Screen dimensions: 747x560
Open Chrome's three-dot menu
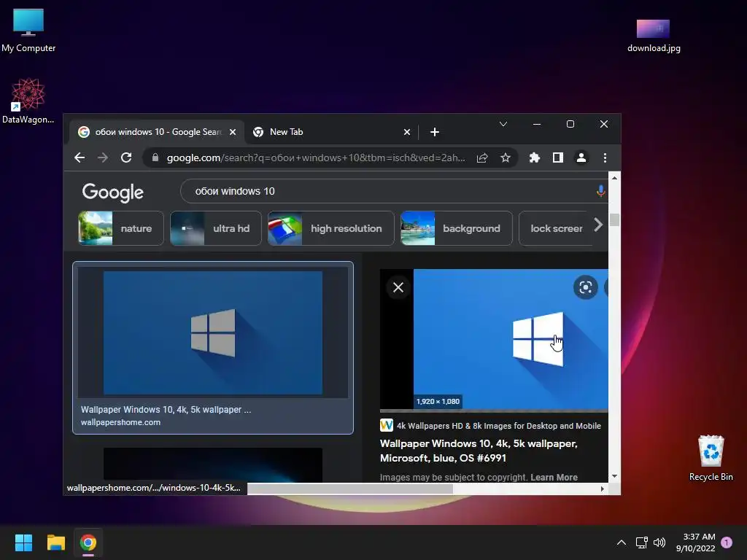[x=605, y=157]
